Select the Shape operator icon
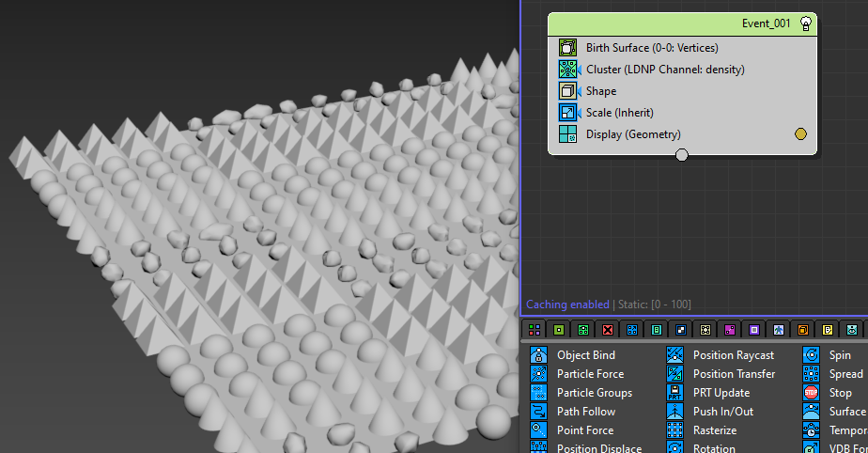Image resolution: width=868 pixels, height=453 pixels. point(567,91)
